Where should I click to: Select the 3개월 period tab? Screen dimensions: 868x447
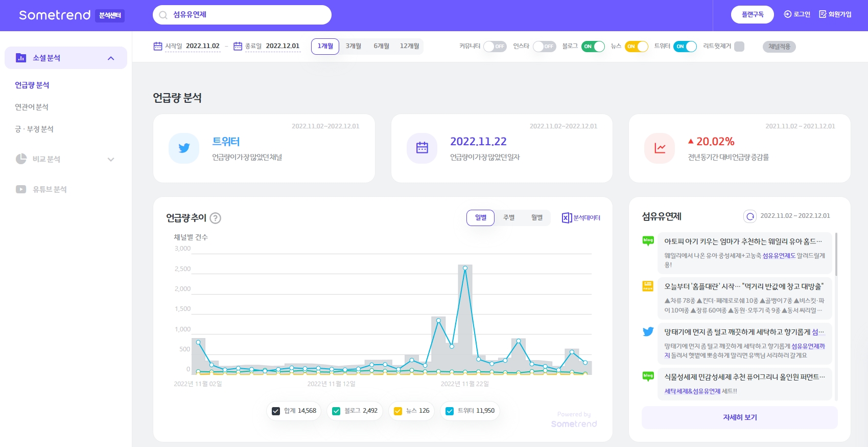click(x=353, y=46)
